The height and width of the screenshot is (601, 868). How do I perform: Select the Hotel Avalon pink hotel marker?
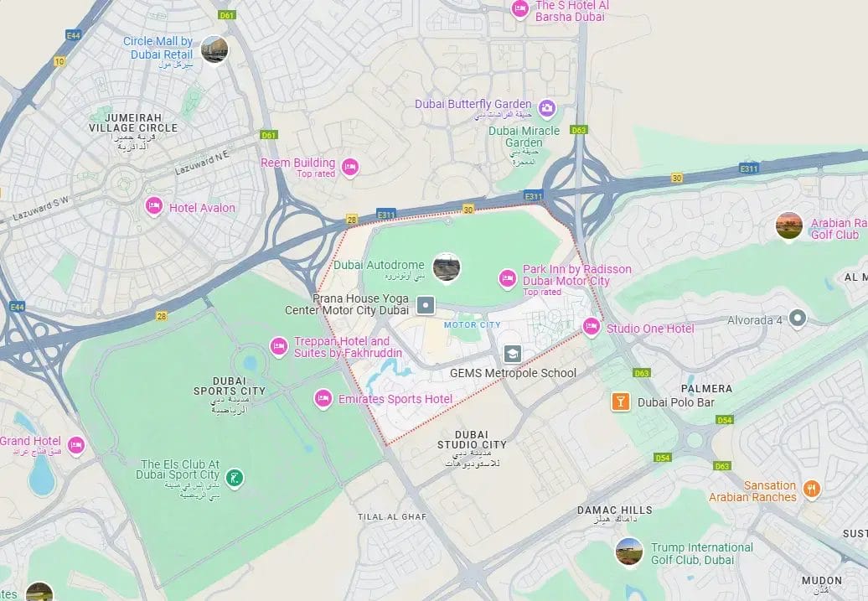[x=154, y=206]
